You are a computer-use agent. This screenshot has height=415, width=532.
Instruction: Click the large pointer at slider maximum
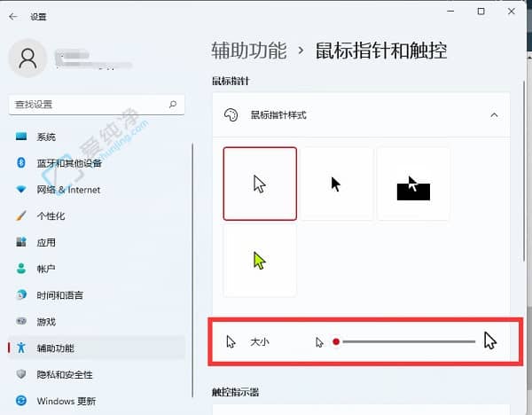click(490, 341)
